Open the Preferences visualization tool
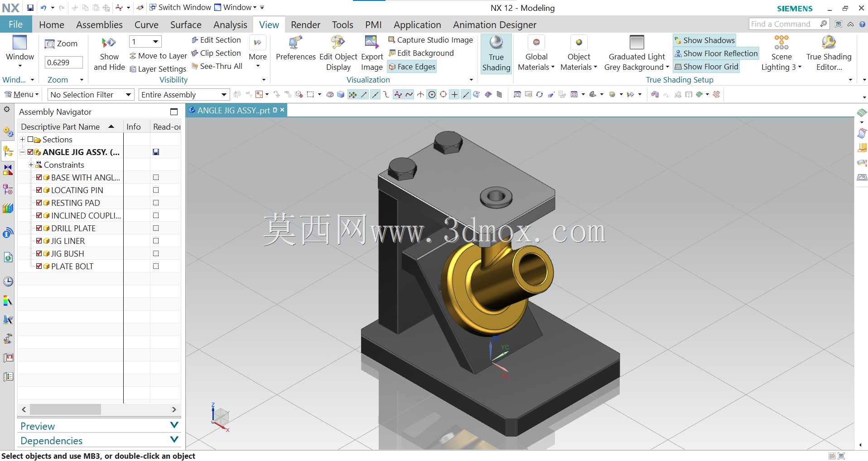 pyautogui.click(x=295, y=48)
